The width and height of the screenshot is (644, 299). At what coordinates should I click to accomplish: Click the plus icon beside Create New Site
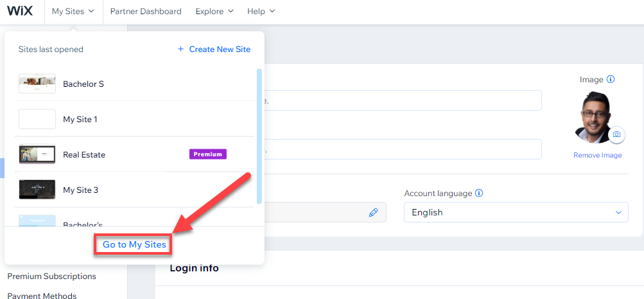click(x=180, y=50)
